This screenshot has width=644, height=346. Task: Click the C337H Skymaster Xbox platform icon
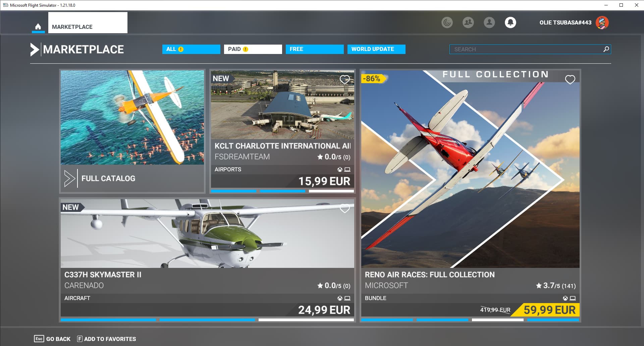(340, 298)
